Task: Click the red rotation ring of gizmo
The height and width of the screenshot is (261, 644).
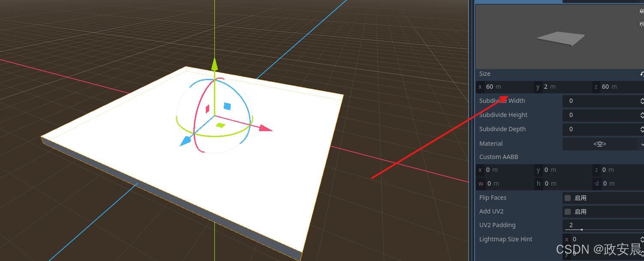Action: click(198, 116)
